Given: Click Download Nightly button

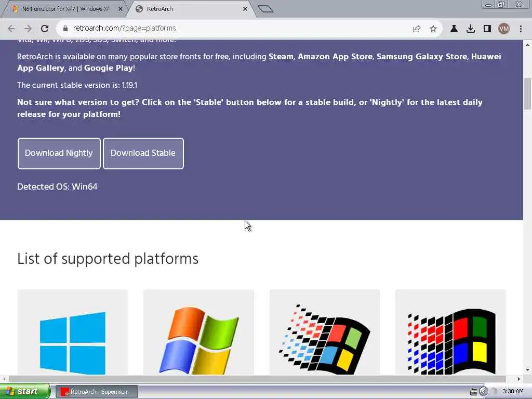Looking at the screenshot, I should tap(59, 153).
